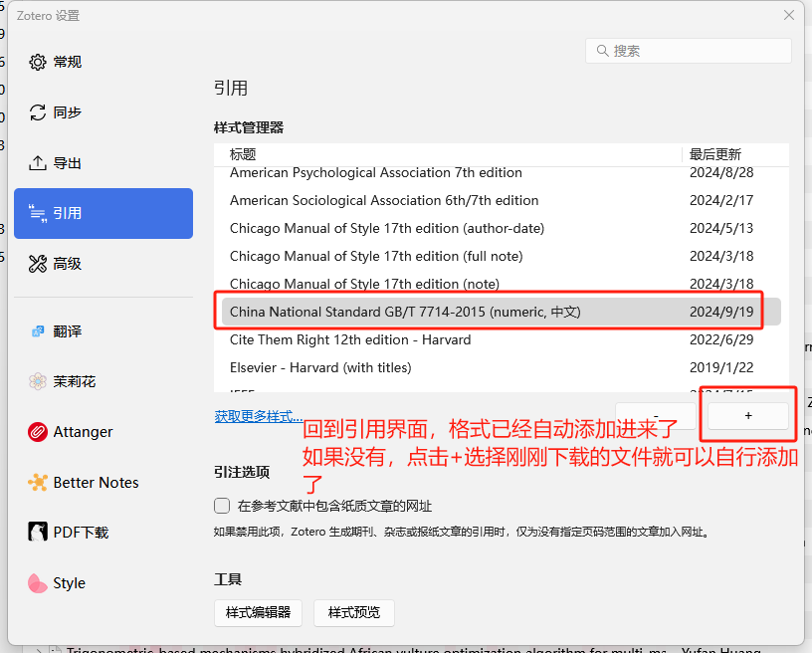
Task: Click the quote icon in 引用 tab
Action: [x=37, y=213]
